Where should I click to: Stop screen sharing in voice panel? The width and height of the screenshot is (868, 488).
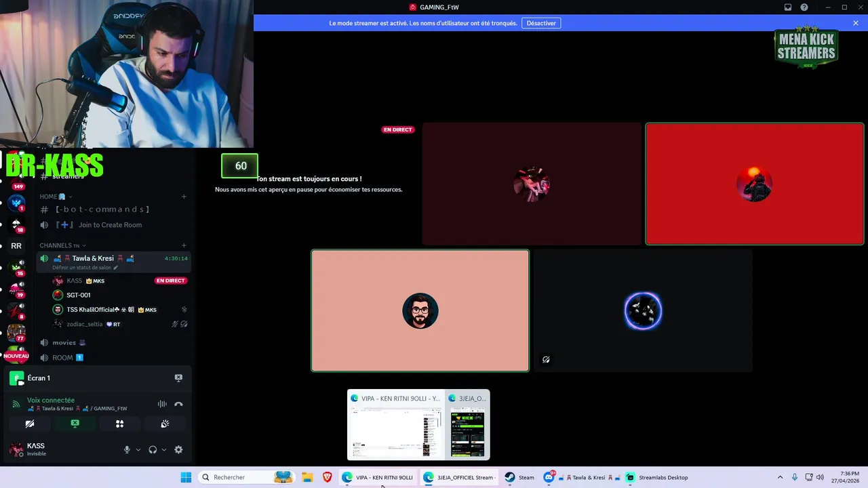75,424
